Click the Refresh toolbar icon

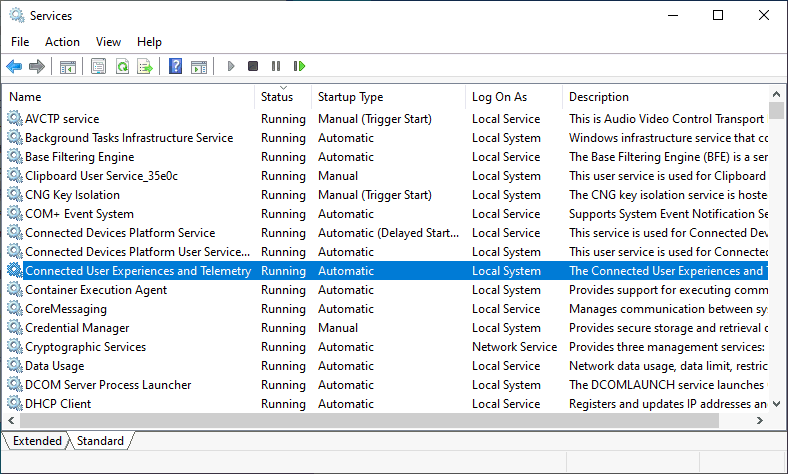122,66
